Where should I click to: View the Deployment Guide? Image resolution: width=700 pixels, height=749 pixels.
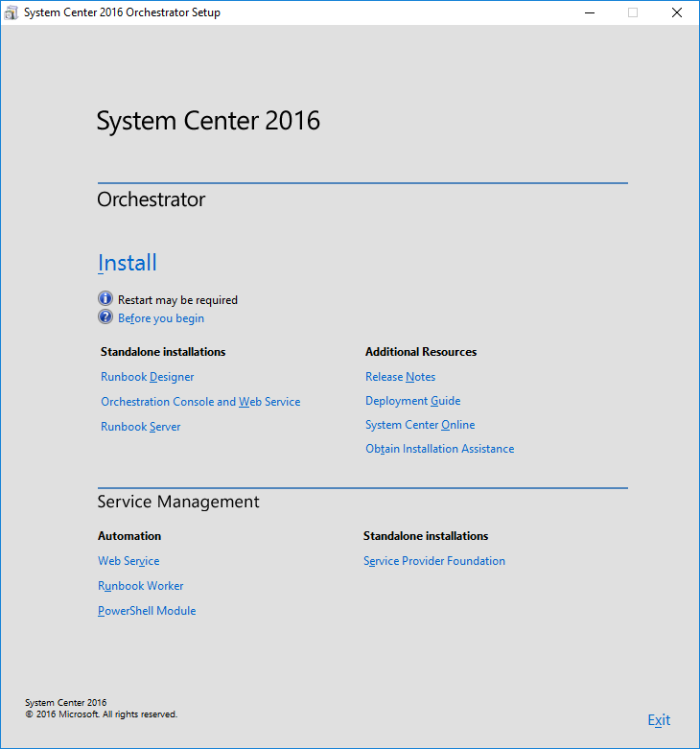point(413,401)
